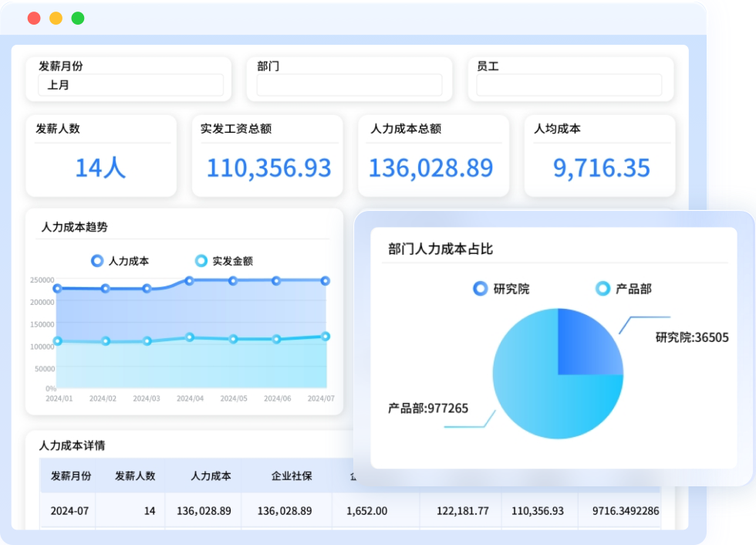Toggle the 实发金额 legend marker in trend chart

click(201, 261)
